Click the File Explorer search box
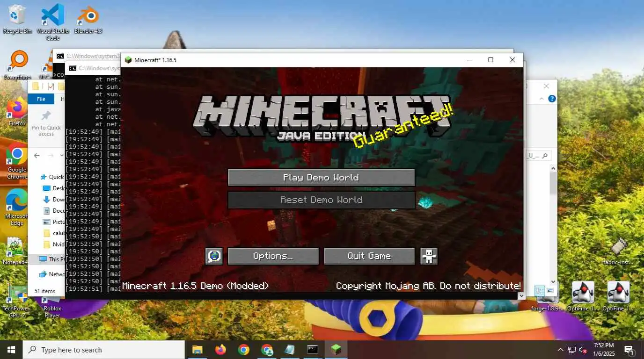Viewport: 644px width, 359px height. coord(538,156)
